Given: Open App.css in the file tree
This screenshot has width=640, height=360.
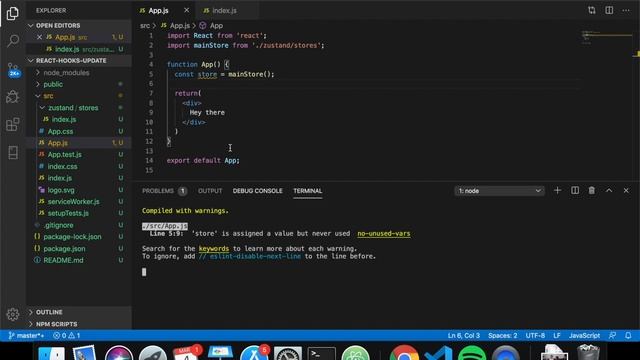Looking at the screenshot, I should (60, 131).
